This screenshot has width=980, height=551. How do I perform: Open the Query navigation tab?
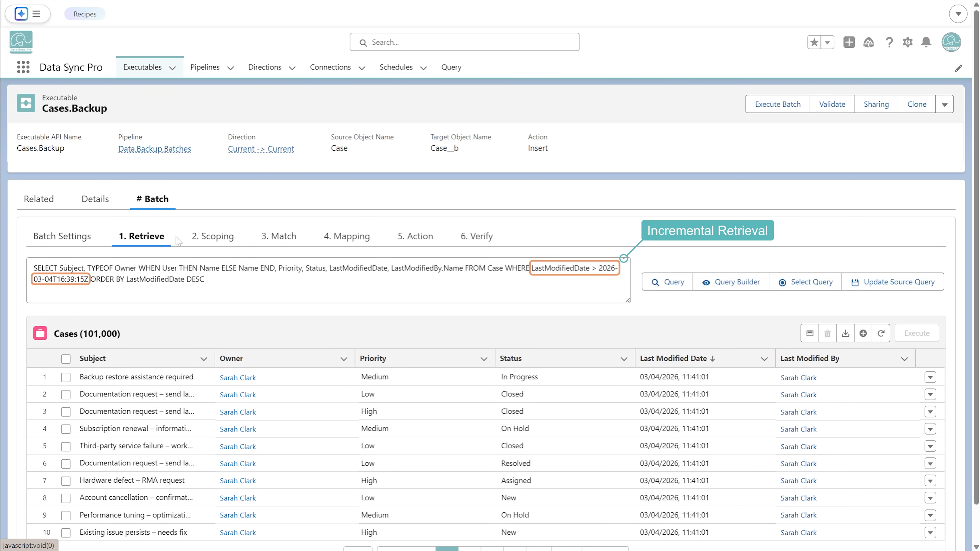451,67
